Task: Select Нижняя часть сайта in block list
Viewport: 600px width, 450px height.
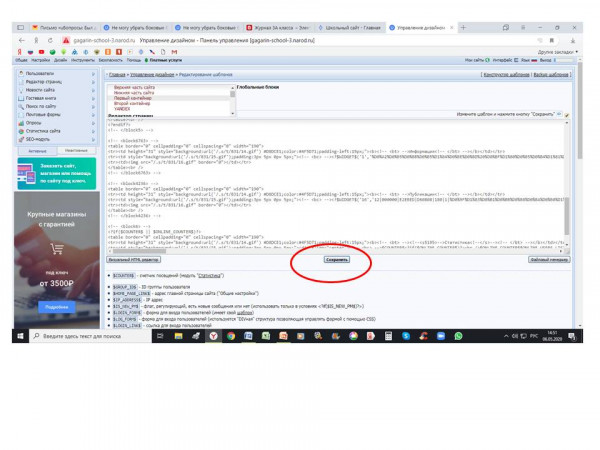Action: pos(134,93)
